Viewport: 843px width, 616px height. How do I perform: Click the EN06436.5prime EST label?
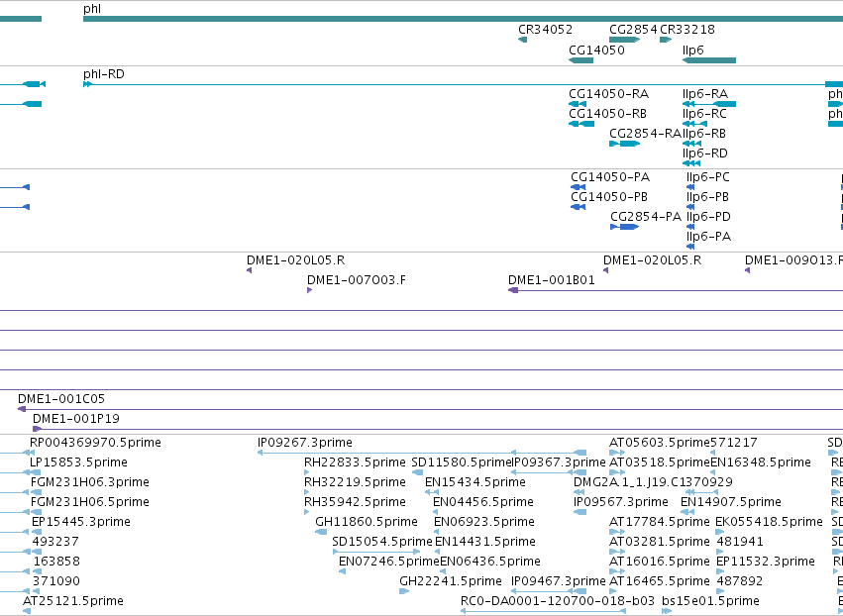490,562
